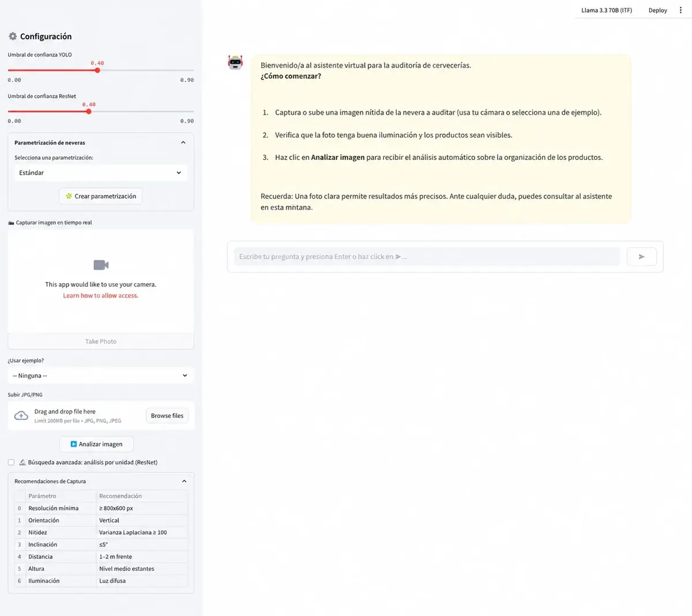Click the Take Photo button
The image size is (692, 616).
101,341
